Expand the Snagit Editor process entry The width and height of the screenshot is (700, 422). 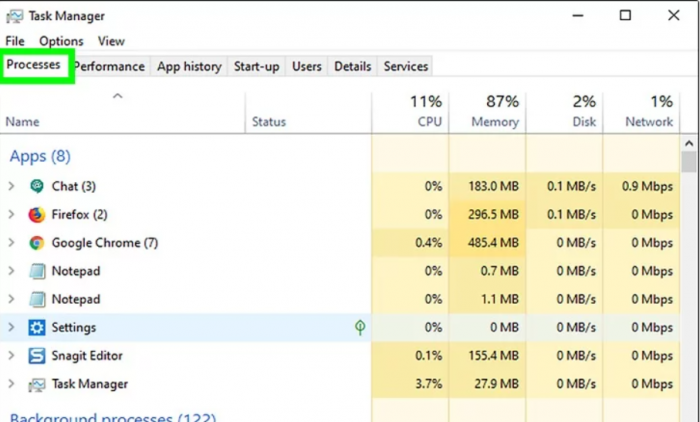coord(11,356)
